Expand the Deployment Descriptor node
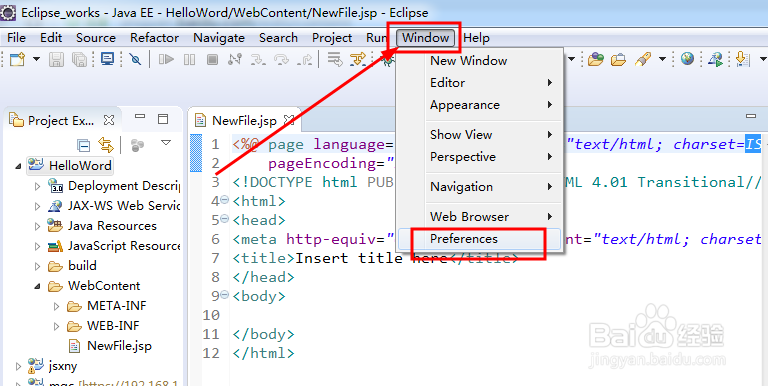The image size is (768, 386). coord(38,187)
